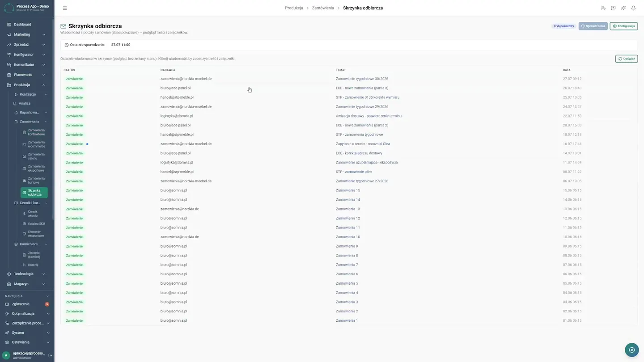Collapse the Zamówienia submenu in sidebar
Image resolution: width=644 pixels, height=362 pixels.
(x=30, y=122)
